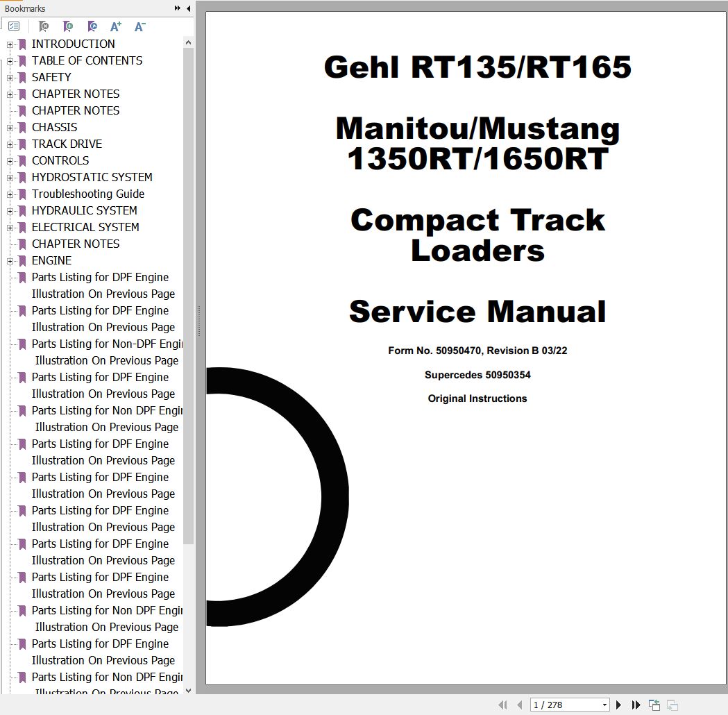Decrease bookmark font size (A-)
The height and width of the screenshot is (715, 728).
[139, 26]
